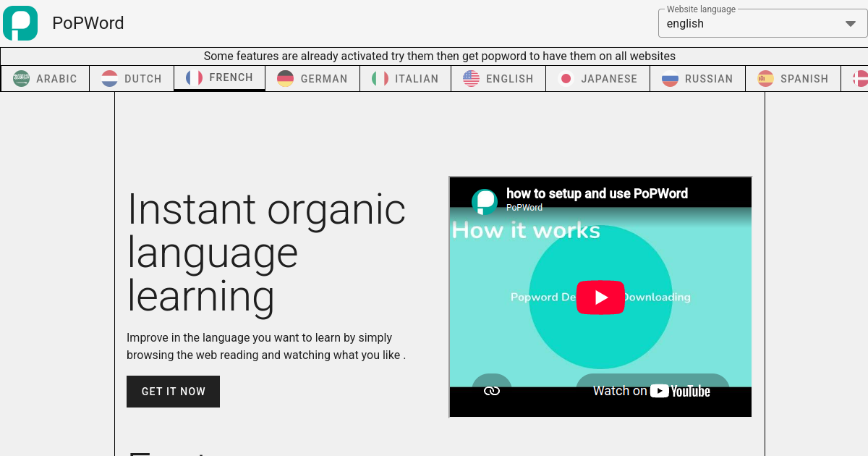This screenshot has height=456, width=868.
Task: Click the Dutch flag icon
Action: (110, 79)
